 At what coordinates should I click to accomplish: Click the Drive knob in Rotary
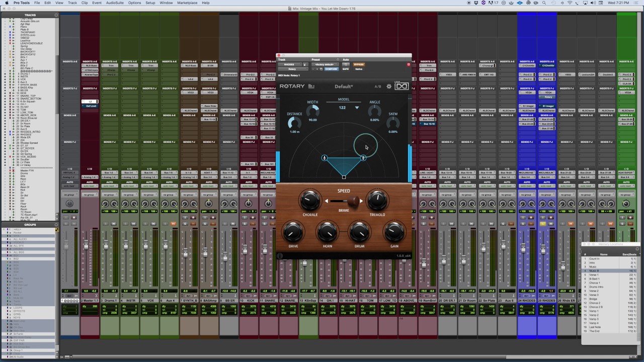click(x=293, y=232)
